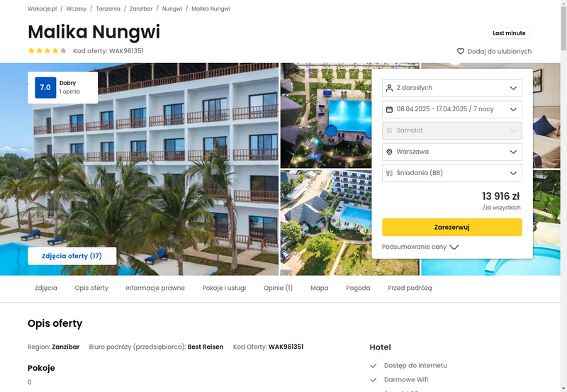Click the heart icon for favorites
Screen dimensions: 567x392
pos(460,51)
